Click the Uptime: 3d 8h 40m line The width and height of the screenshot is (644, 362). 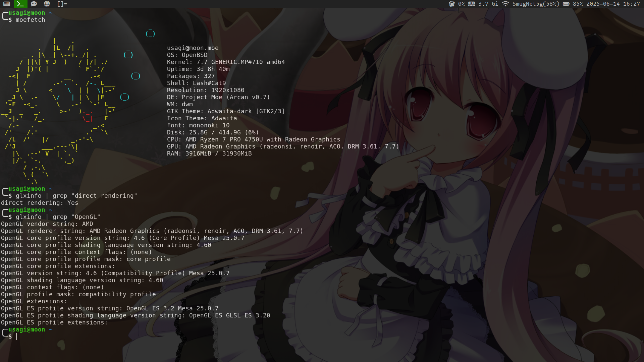point(198,69)
